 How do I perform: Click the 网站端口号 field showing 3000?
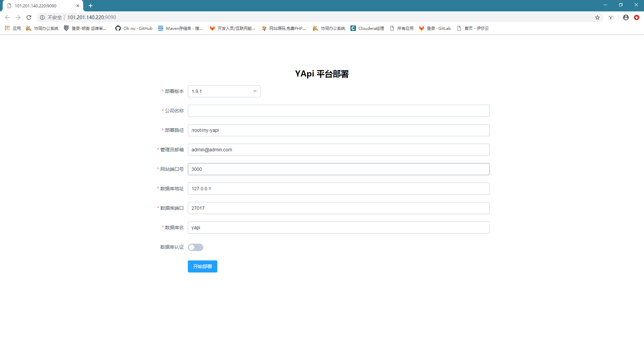tap(339, 169)
